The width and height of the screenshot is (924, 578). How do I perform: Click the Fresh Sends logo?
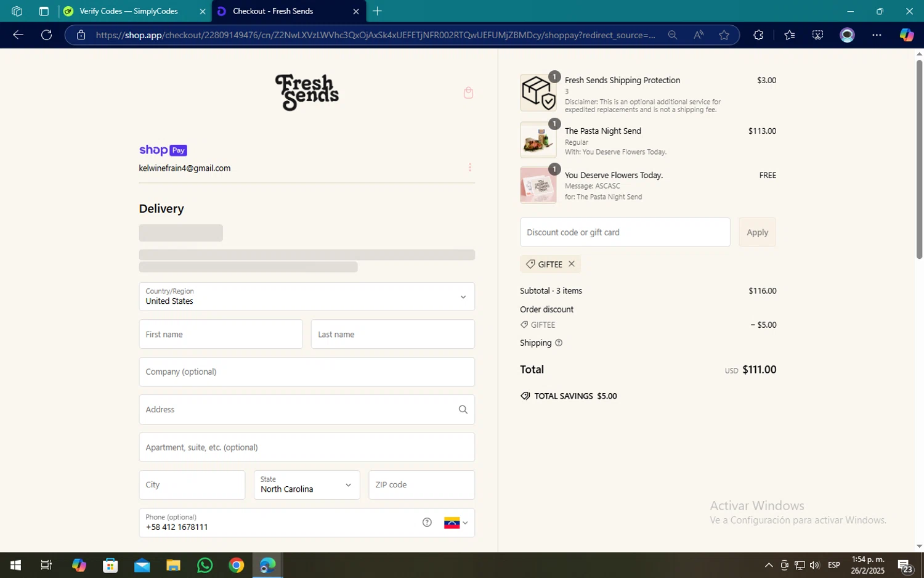[x=307, y=92]
